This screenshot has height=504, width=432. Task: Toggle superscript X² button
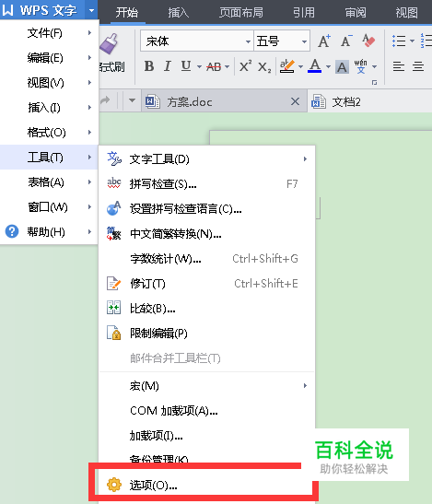point(246,66)
